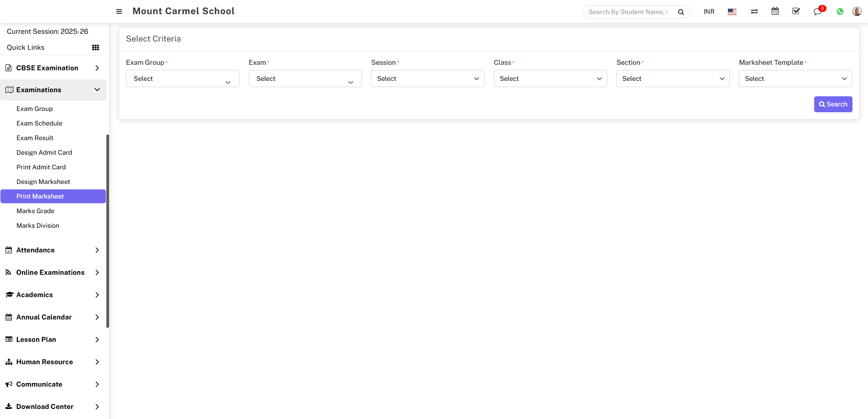Open the calendar icon in header
Image resolution: width=868 pixels, height=419 pixels.
(775, 11)
